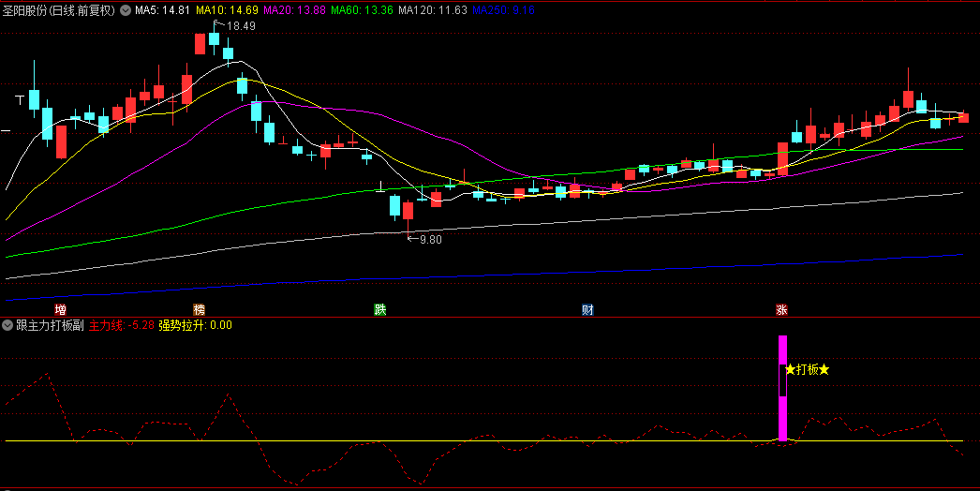This screenshot has width=980, height=491.
Task: Click the magenta 打板 signal bar
Action: pos(782,388)
